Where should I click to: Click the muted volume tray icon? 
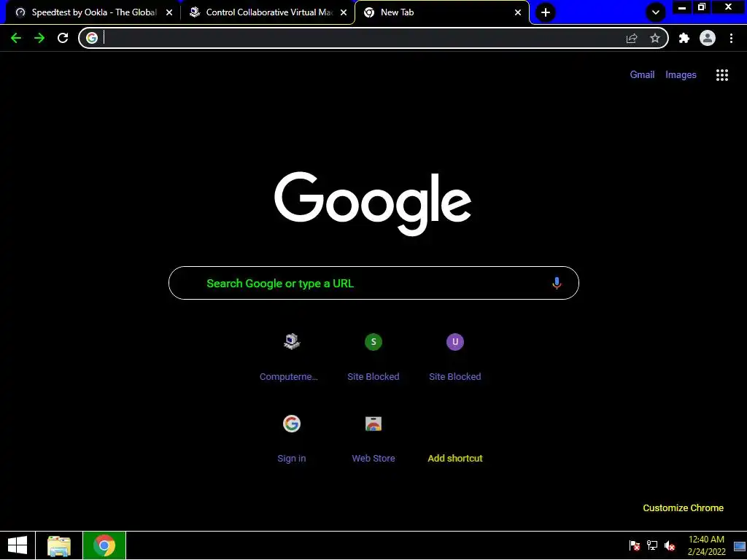(670, 545)
